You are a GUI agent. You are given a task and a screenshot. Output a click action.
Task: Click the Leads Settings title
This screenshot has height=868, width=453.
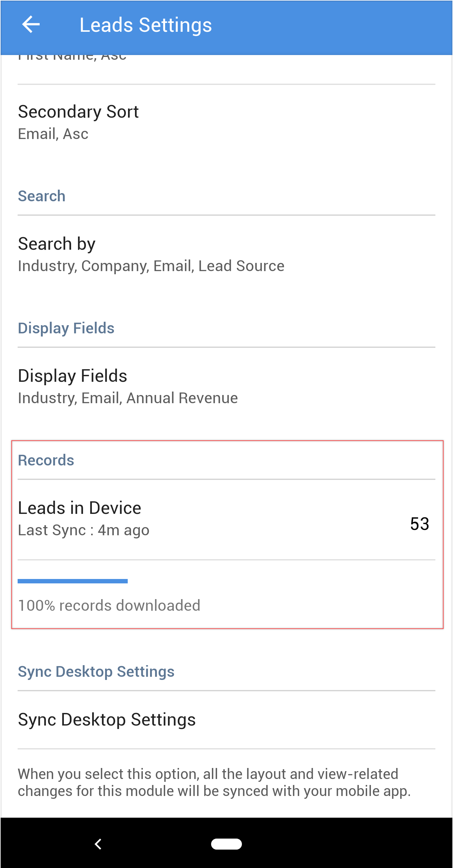(x=146, y=25)
